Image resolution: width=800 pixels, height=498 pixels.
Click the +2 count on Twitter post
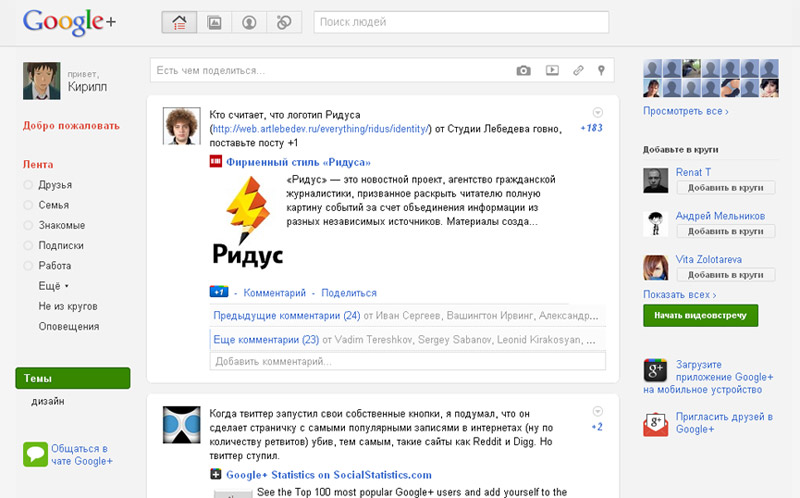[x=597, y=427]
